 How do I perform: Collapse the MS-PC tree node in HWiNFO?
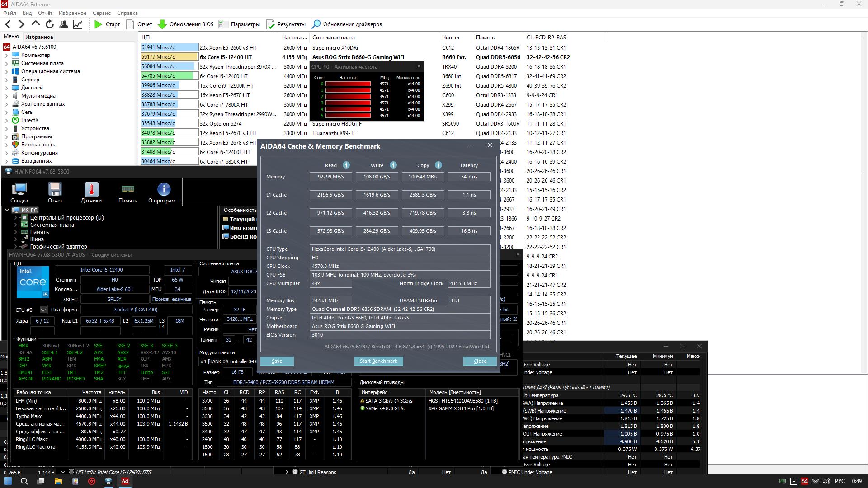click(x=7, y=210)
